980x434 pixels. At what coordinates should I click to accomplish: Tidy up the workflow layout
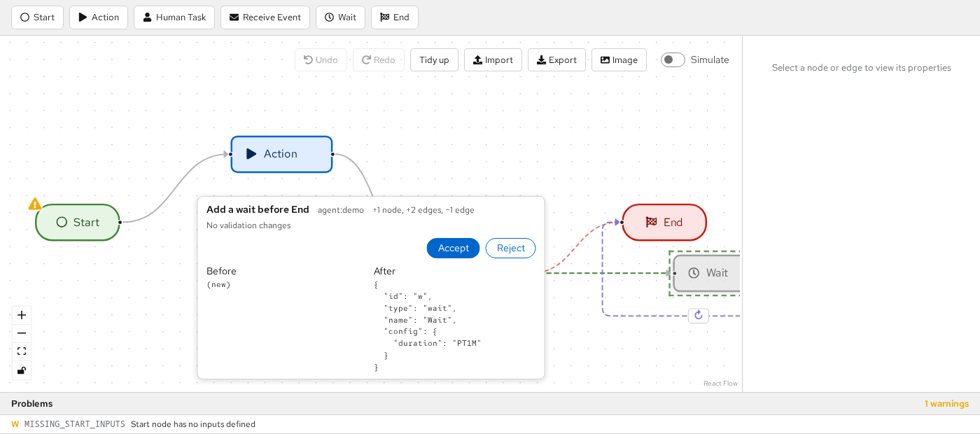tap(434, 60)
